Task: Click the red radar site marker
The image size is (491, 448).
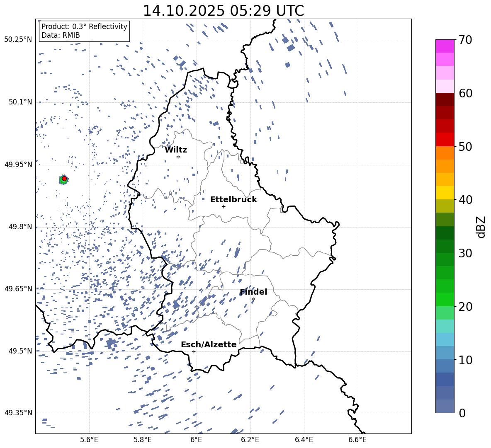Action: pyautogui.click(x=64, y=179)
